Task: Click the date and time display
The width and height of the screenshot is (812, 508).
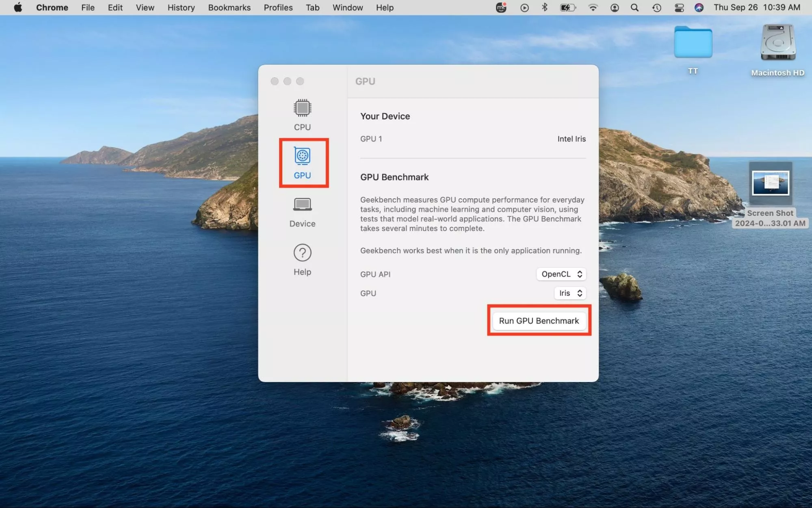Action: 757,8
